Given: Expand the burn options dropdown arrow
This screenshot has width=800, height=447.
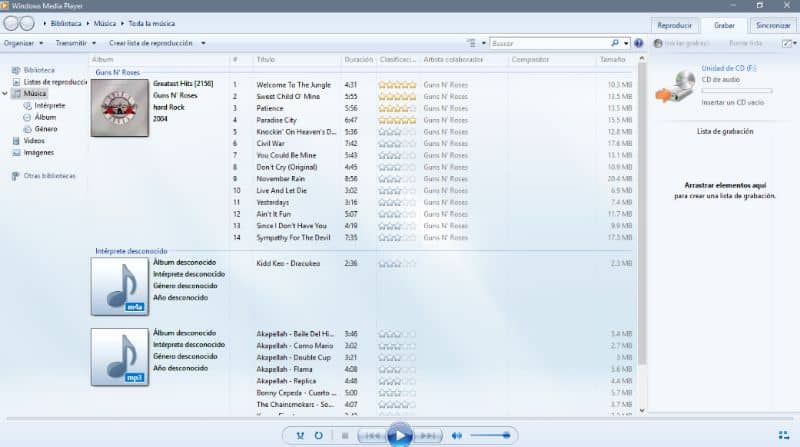Looking at the screenshot, I should click(x=795, y=44).
